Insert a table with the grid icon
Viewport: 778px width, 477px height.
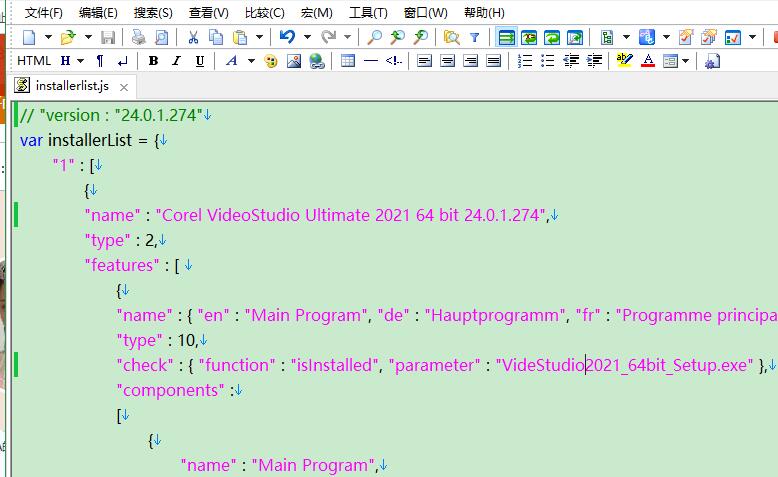[x=347, y=61]
